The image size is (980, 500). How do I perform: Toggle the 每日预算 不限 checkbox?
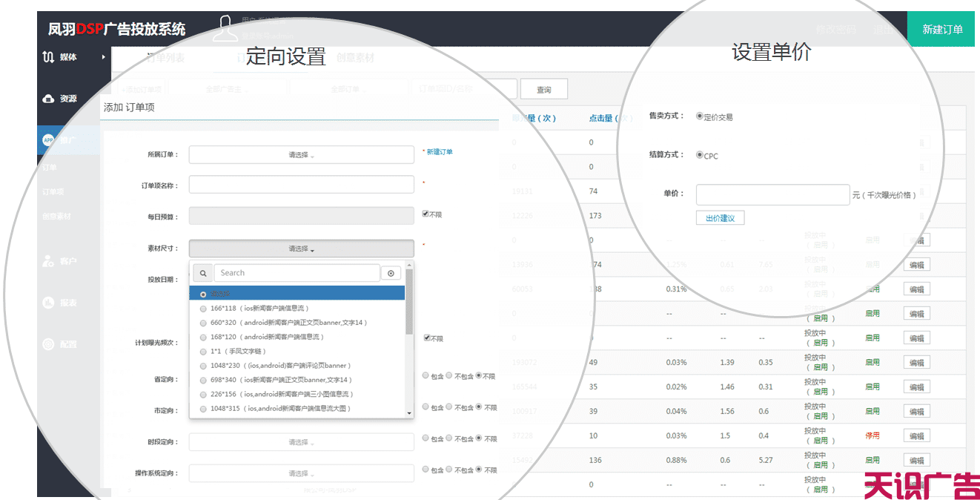tap(426, 214)
